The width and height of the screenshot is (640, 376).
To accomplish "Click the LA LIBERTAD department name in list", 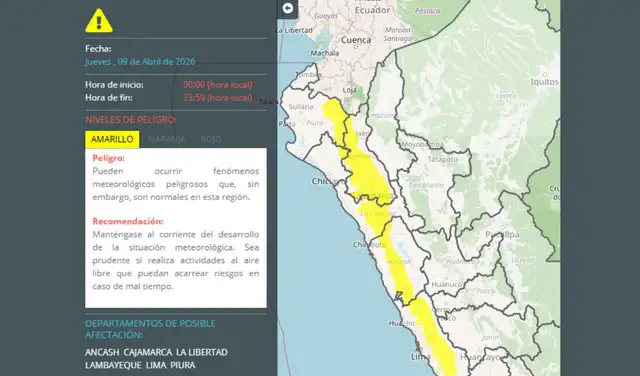I will point(202,352).
